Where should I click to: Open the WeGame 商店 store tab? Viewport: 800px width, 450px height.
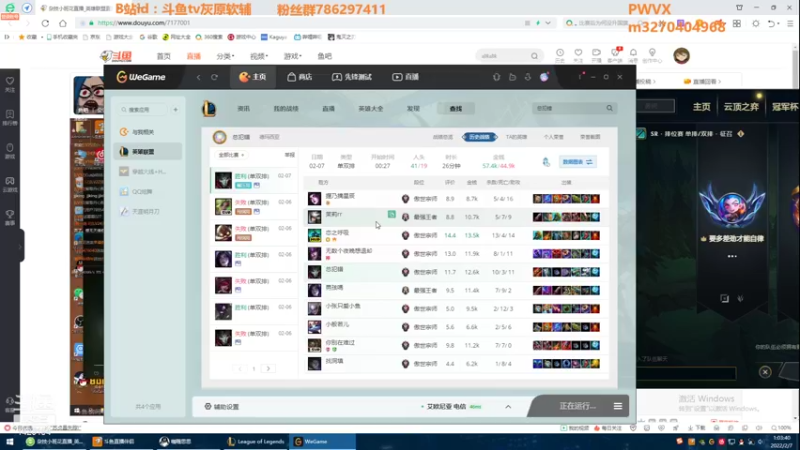[299, 77]
